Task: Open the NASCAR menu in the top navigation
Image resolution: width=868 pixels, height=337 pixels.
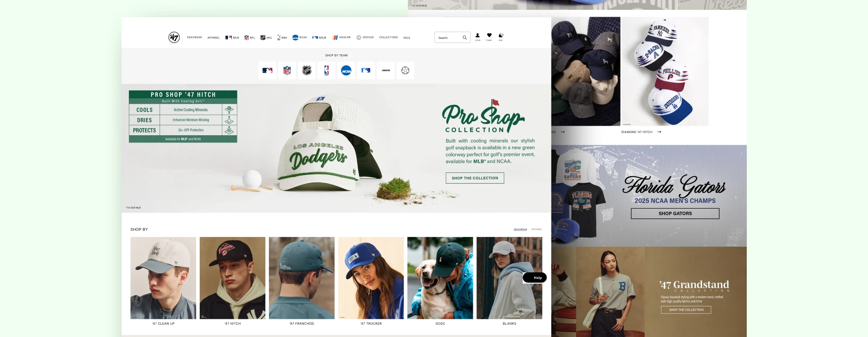Action: coord(341,38)
